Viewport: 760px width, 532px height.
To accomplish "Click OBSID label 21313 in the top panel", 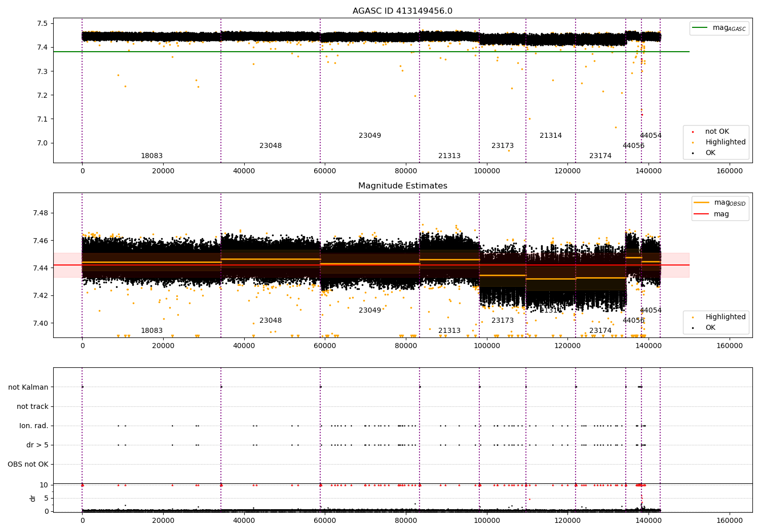I will 449,156.
